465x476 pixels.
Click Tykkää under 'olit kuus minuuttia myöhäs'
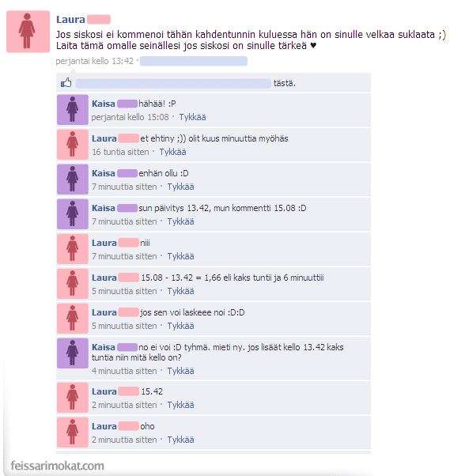[x=172, y=152]
